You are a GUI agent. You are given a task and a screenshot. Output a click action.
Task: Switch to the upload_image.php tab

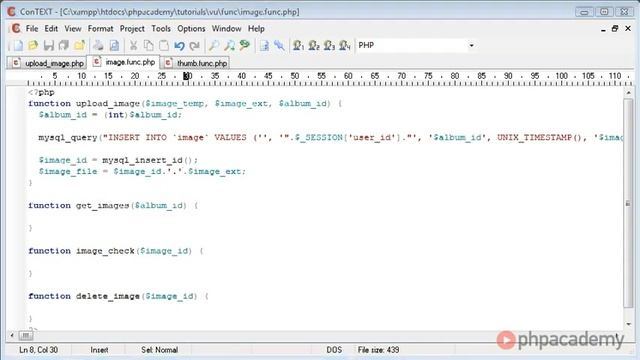pos(47,63)
